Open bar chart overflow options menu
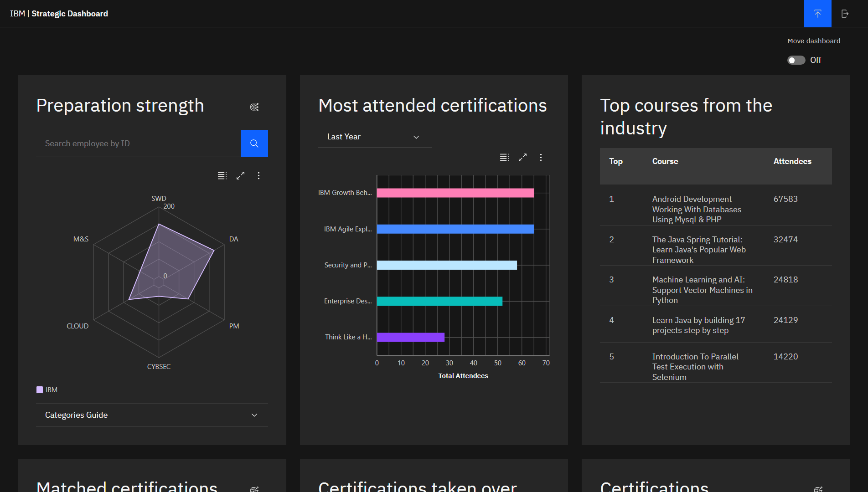Image resolution: width=868 pixels, height=492 pixels. tap(541, 158)
